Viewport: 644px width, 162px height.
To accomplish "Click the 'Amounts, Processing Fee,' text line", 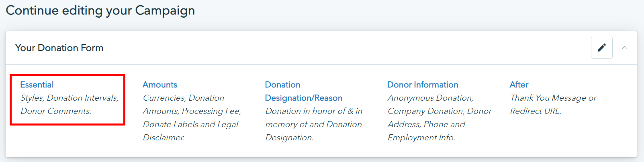I will click(192, 111).
